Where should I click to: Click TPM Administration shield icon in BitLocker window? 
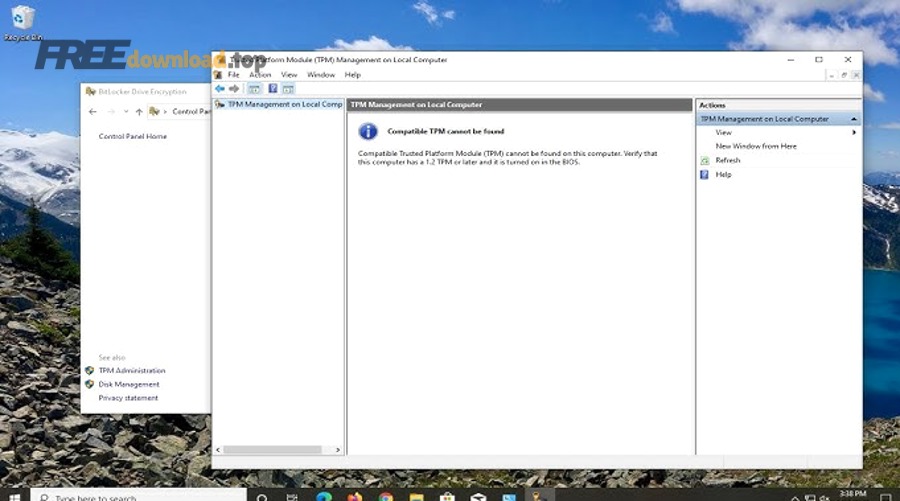pos(90,371)
